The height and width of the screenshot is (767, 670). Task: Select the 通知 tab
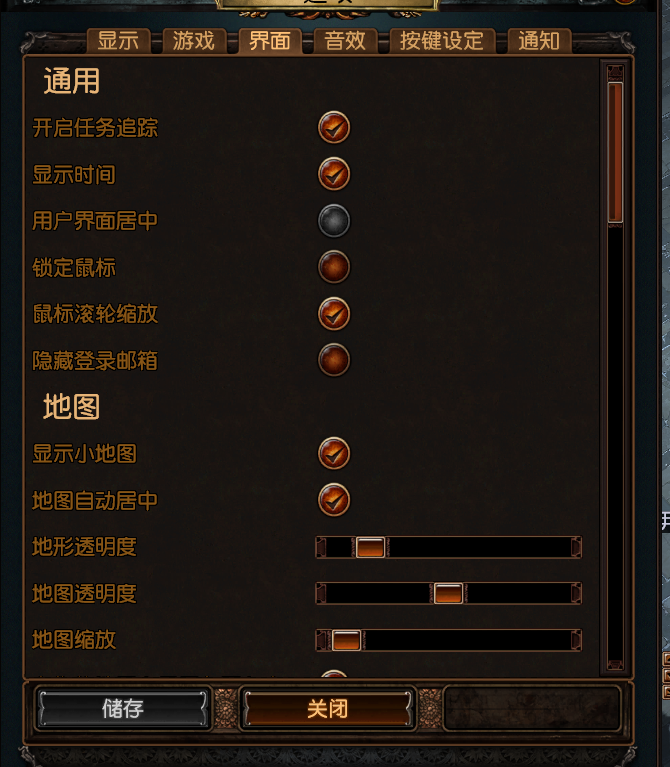point(539,41)
